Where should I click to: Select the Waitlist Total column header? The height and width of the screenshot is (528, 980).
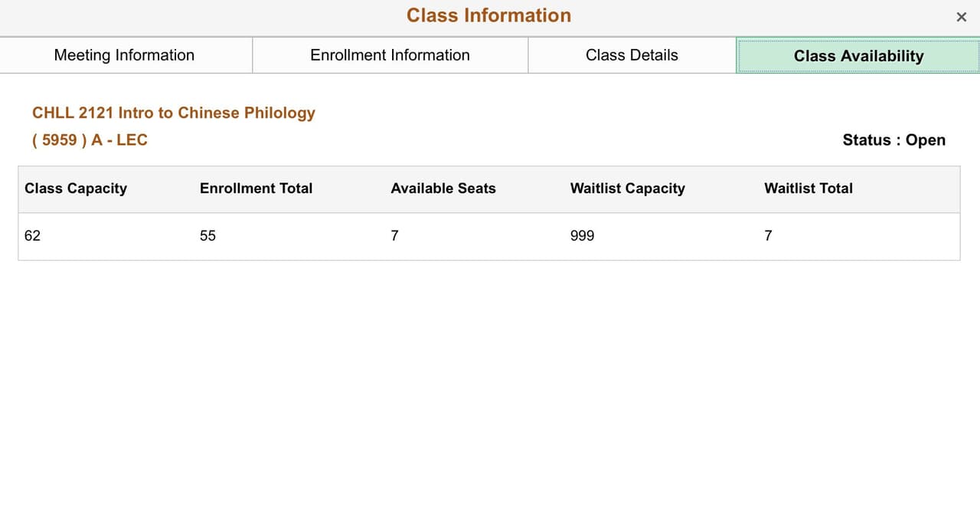click(x=808, y=189)
